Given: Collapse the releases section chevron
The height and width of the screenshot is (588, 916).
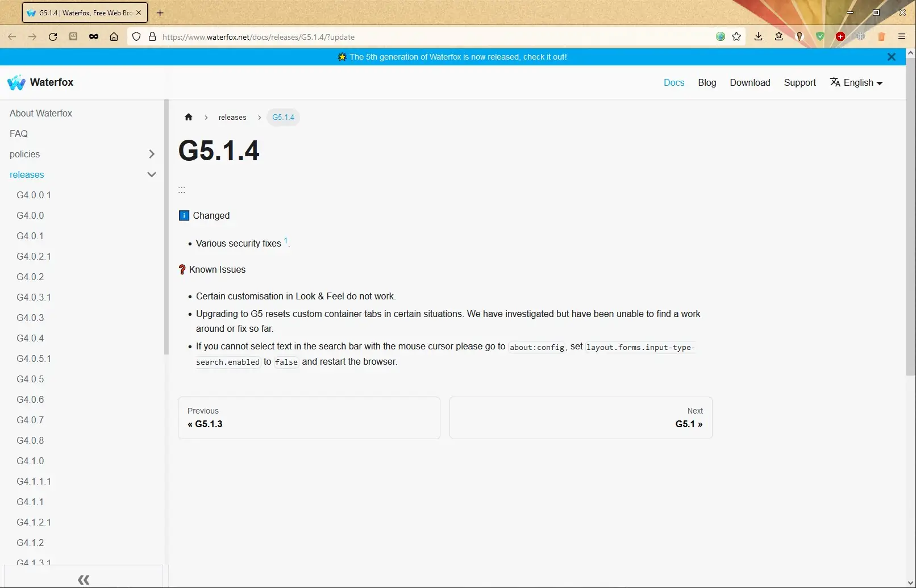Looking at the screenshot, I should [x=152, y=174].
